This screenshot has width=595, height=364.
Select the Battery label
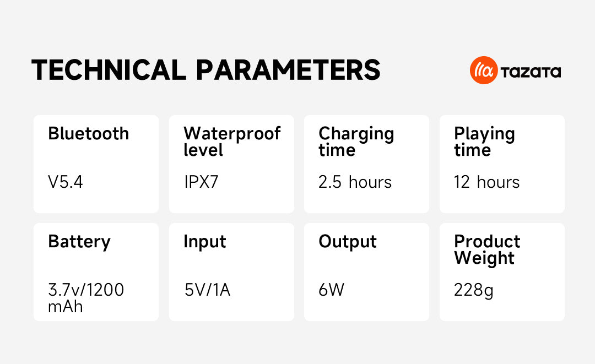click(79, 242)
